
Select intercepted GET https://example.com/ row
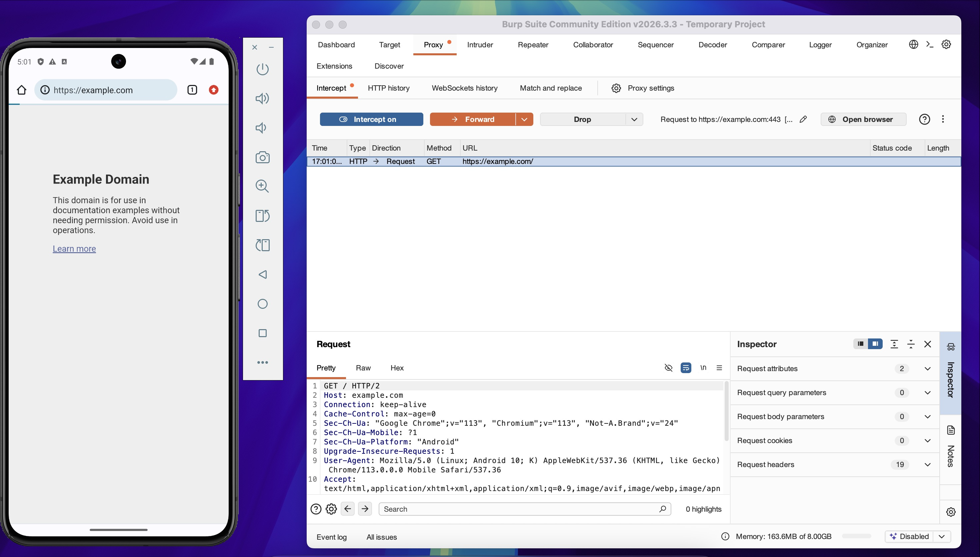(634, 162)
